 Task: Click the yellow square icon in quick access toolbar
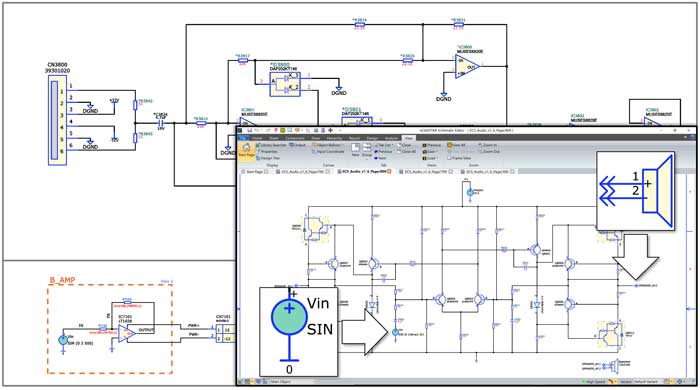[x=283, y=130]
